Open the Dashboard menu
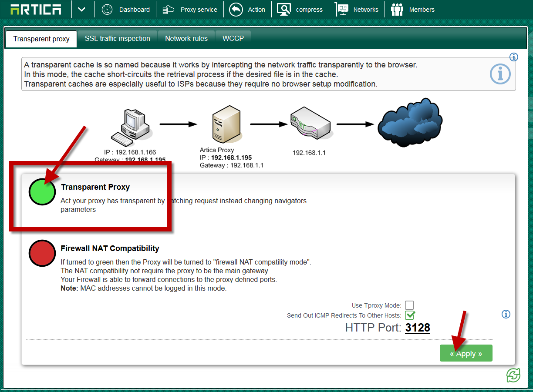The image size is (533, 392). click(135, 10)
